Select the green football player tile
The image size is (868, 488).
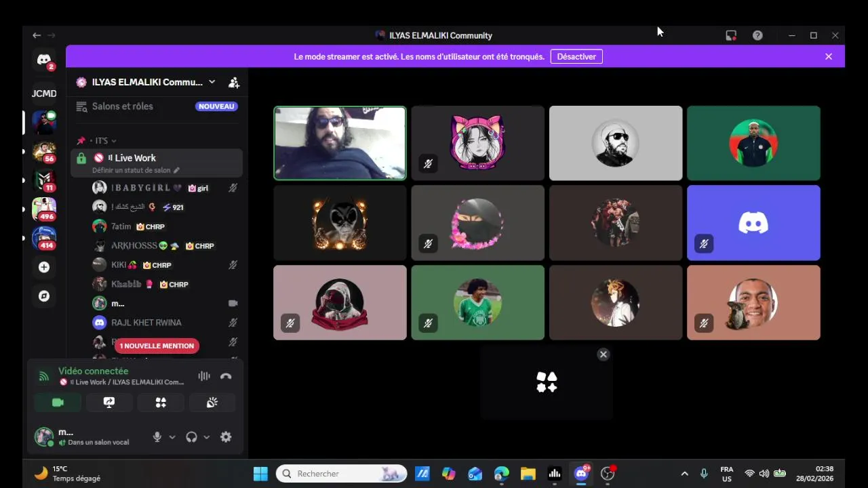coord(477,302)
